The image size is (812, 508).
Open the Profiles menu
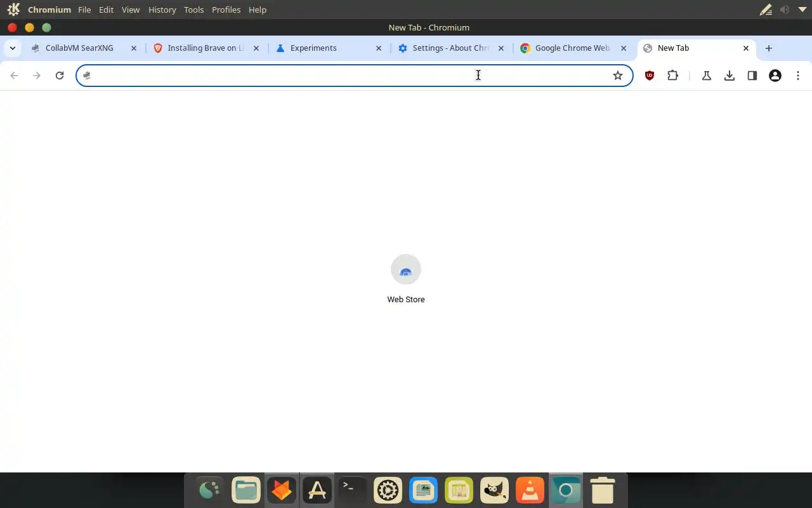(226, 10)
